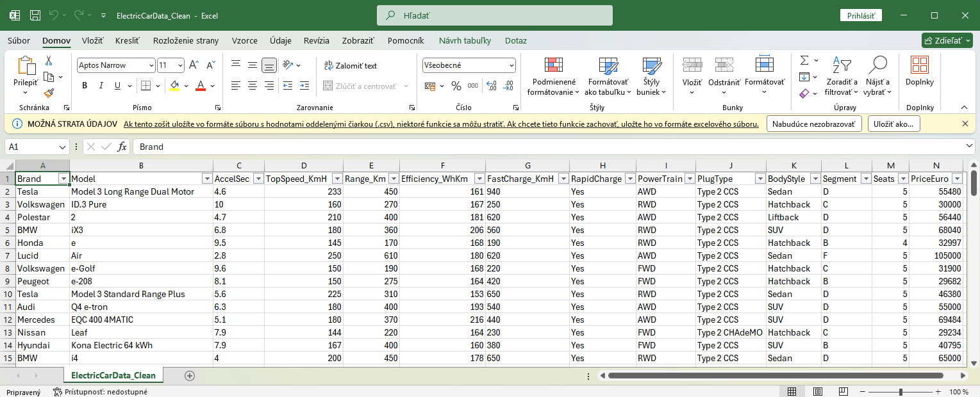Click the Save icon in title bar
The image size is (980, 397).
tap(35, 15)
